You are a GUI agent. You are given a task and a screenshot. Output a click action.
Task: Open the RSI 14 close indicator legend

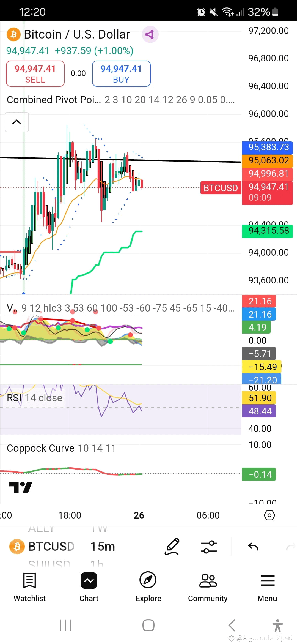[x=35, y=398]
